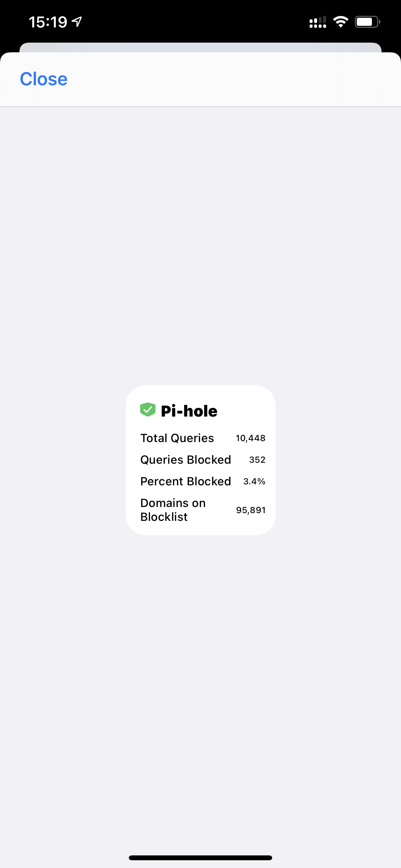Tap the cellular signal bars icon

317,22
